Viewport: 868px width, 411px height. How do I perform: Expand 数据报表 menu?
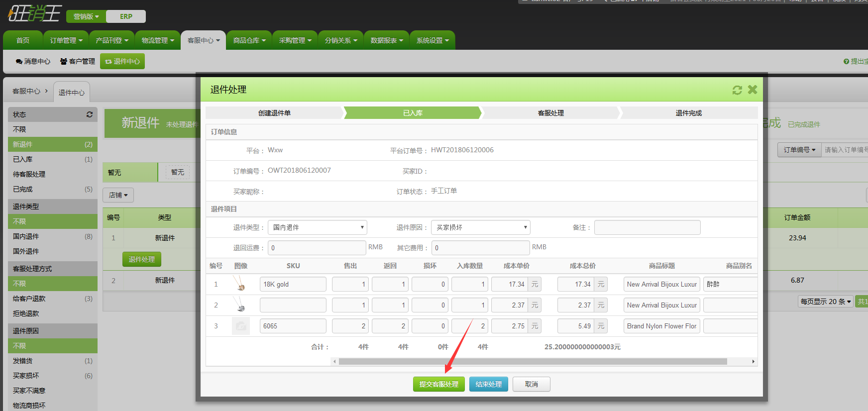point(387,40)
